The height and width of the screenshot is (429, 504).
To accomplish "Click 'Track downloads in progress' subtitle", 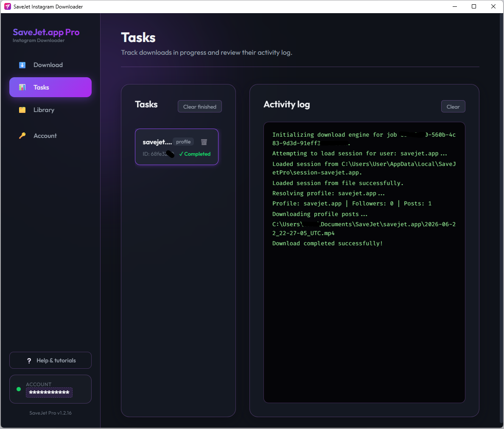I will (206, 53).
